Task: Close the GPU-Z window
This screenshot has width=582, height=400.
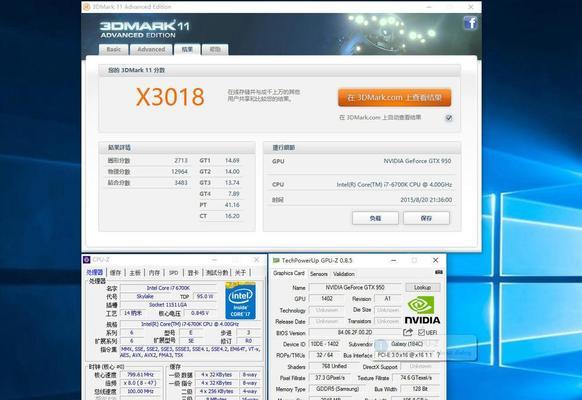Action: pyautogui.click(x=436, y=260)
